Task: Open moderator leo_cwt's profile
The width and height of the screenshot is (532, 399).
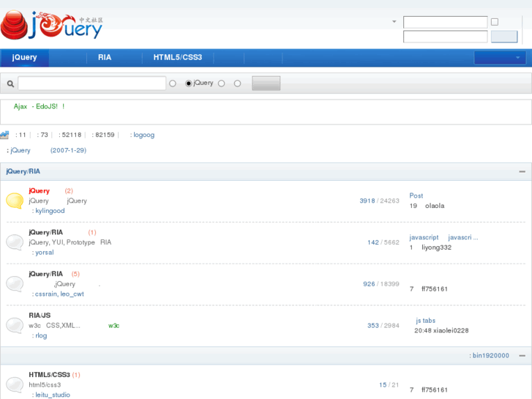Action: [x=72, y=294]
